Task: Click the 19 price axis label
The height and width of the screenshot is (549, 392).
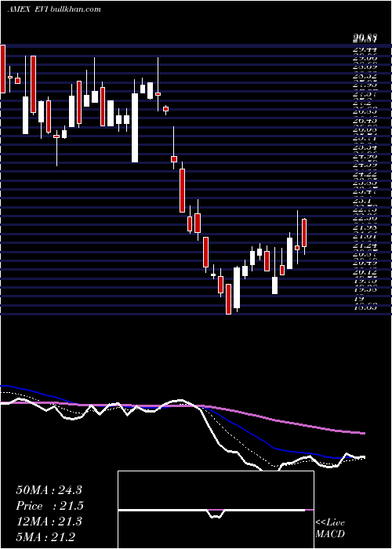Action: coord(358,300)
